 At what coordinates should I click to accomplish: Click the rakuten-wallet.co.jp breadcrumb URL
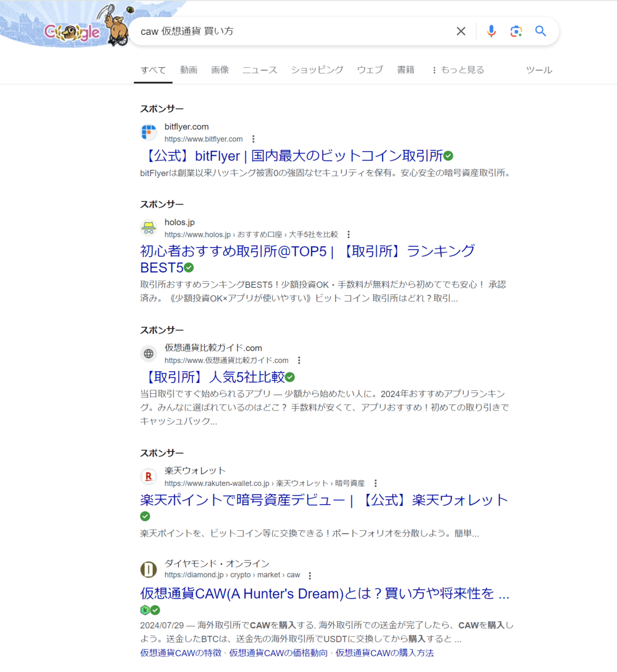(x=265, y=483)
